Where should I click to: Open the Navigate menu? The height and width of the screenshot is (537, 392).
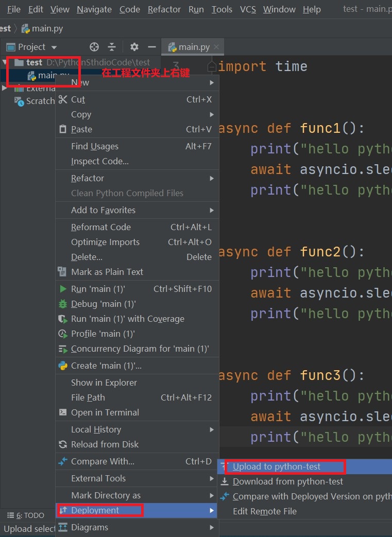[x=94, y=9]
